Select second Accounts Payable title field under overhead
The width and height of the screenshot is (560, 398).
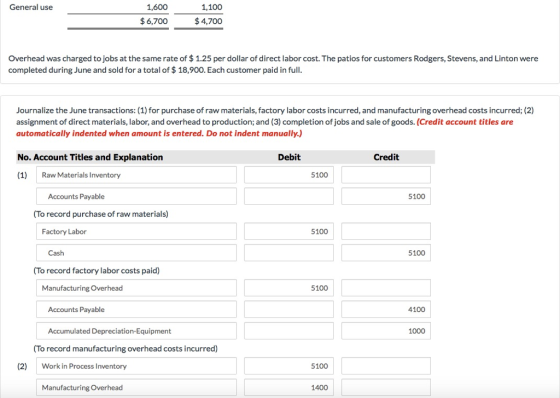[136, 309]
